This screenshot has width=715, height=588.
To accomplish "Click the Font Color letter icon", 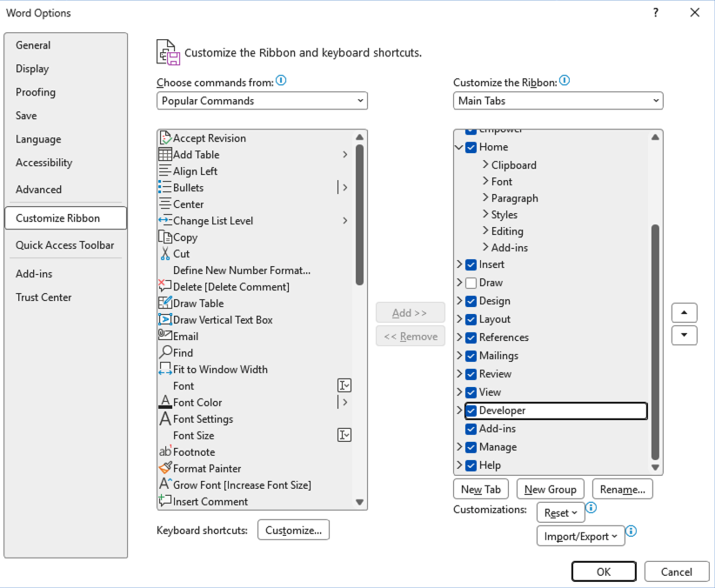I will pos(165,402).
